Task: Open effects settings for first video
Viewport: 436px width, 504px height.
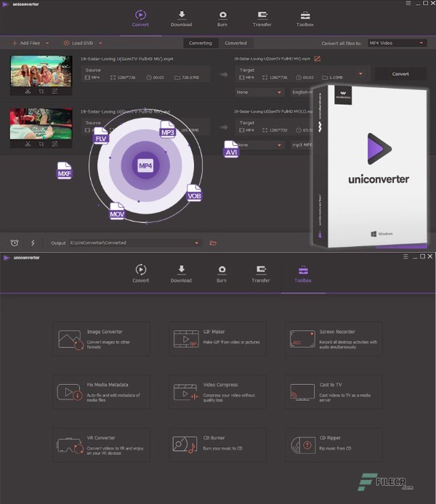Action: tap(55, 92)
